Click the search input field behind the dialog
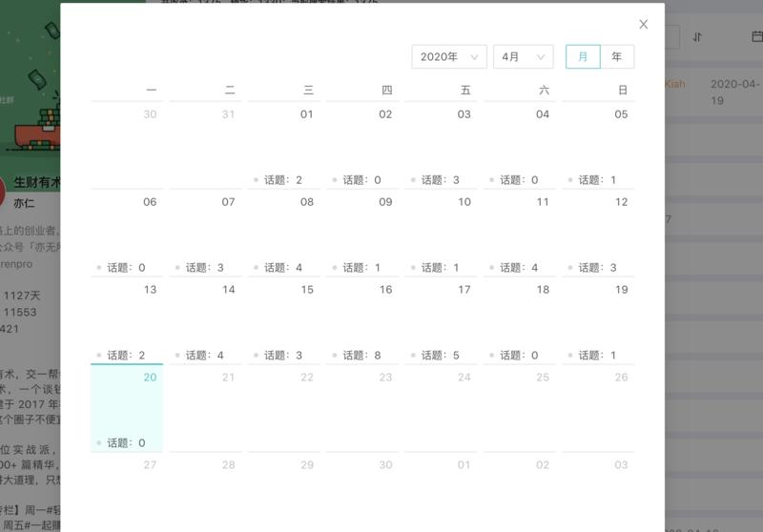This screenshot has width=763, height=532. coord(671,37)
